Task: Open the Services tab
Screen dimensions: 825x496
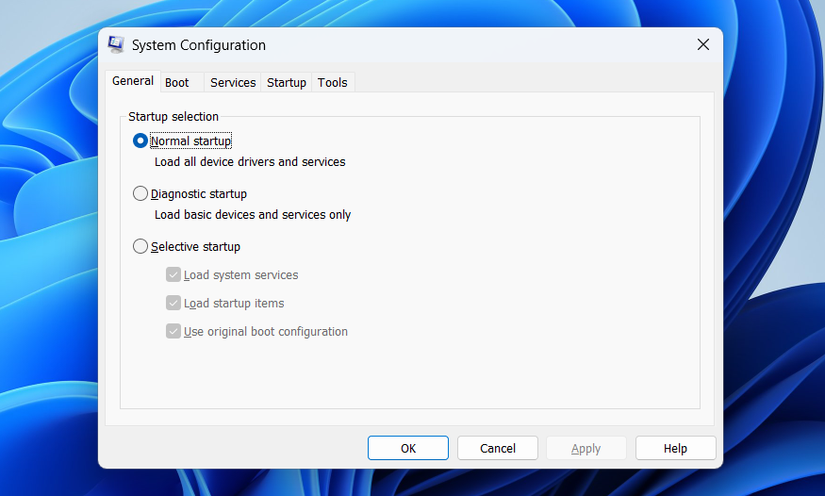Action: point(233,83)
